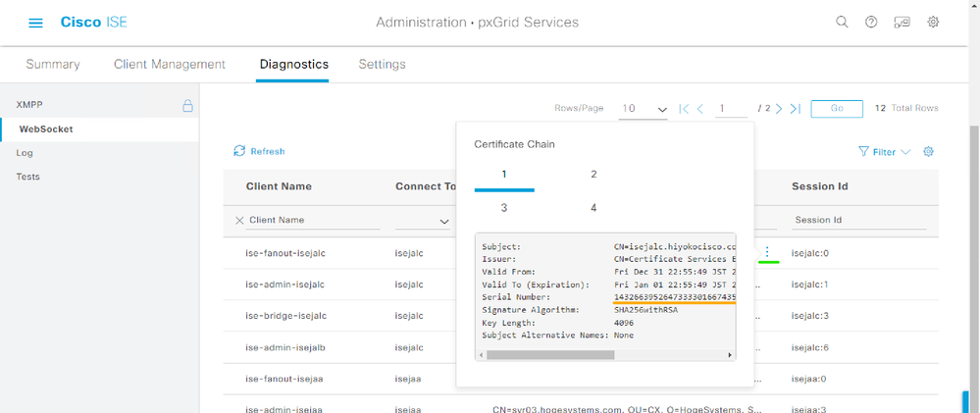Click the page number input field
The image size is (980, 413).
pos(731,109)
